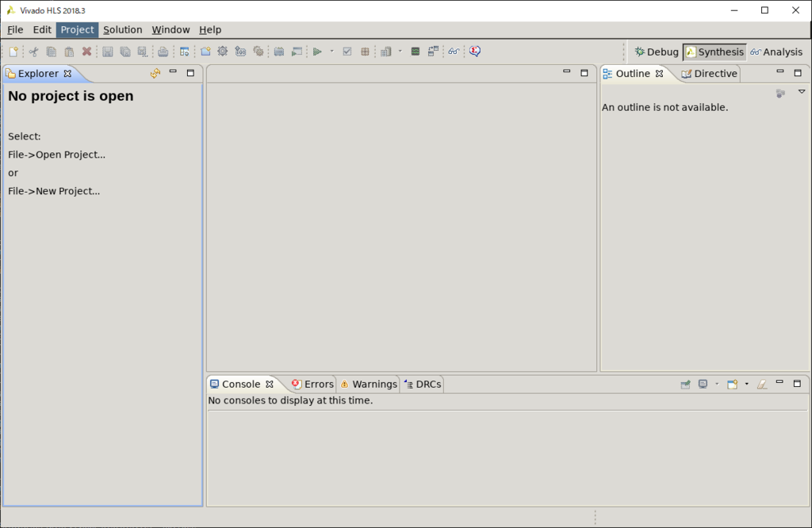The height and width of the screenshot is (528, 812).
Task: Maximize the Explorer panel
Action: 190,73
